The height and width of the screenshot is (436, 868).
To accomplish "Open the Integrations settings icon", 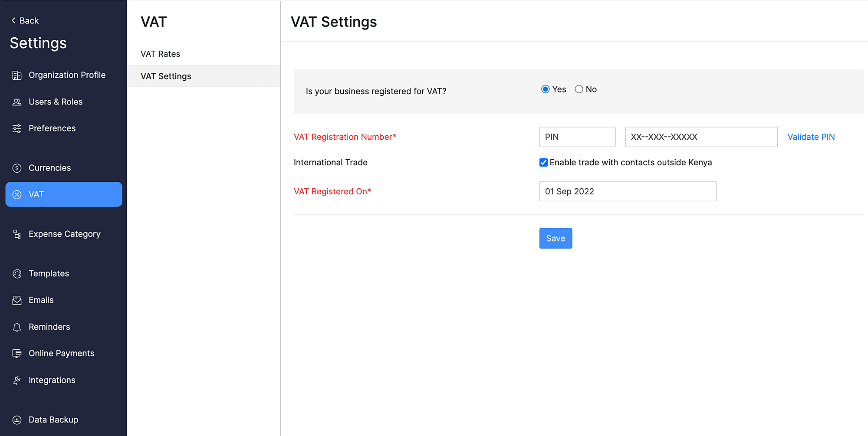I will coord(17,380).
